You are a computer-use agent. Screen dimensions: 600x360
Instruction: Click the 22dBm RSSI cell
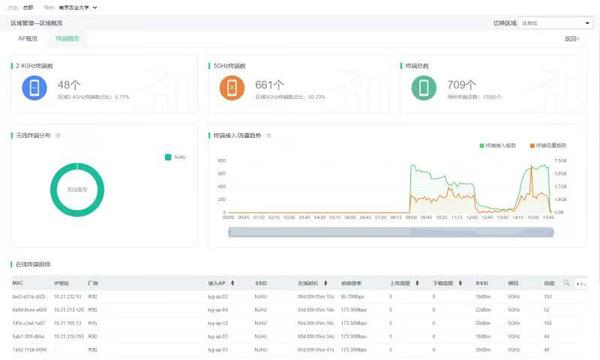(483, 310)
